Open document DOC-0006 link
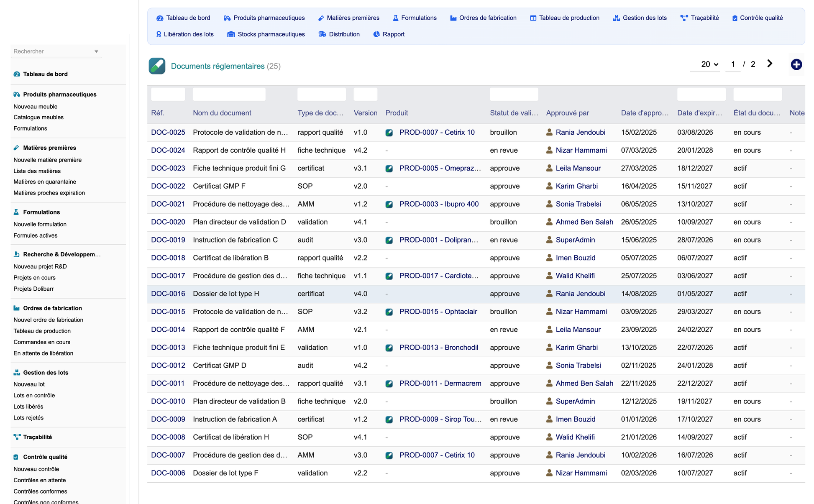 168,473
